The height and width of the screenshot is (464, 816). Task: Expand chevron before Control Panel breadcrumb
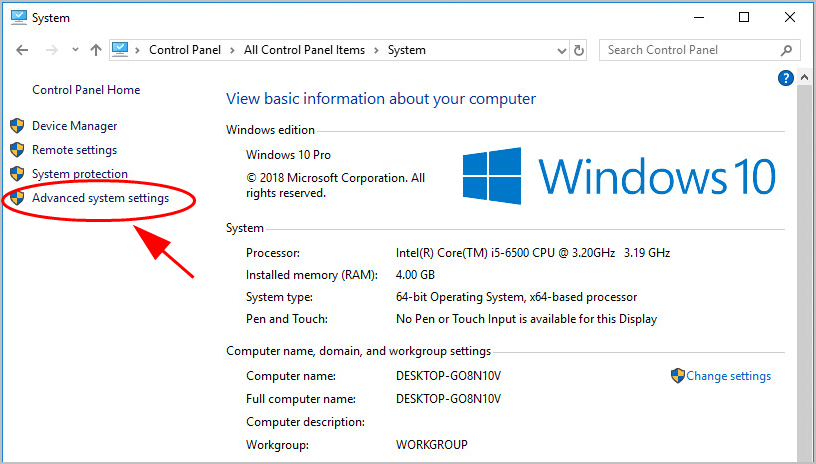click(137, 50)
